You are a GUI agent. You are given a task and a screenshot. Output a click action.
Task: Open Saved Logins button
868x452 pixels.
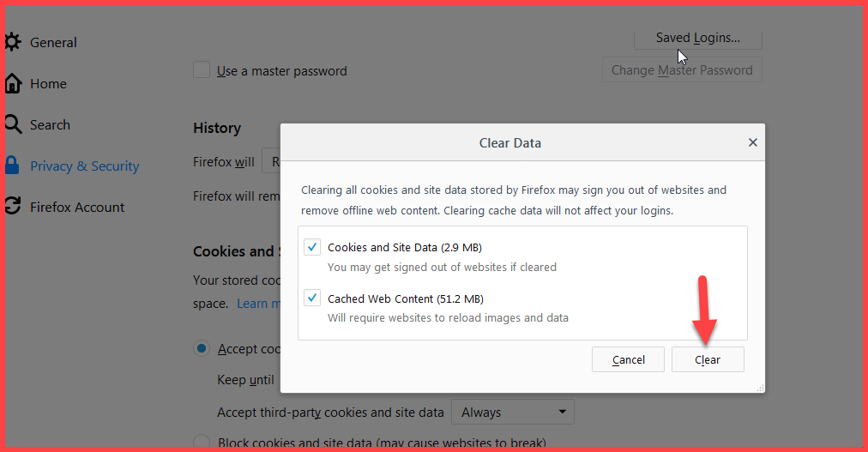click(x=698, y=39)
